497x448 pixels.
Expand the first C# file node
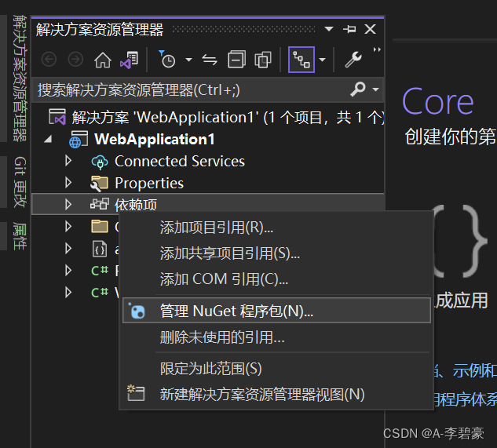coord(68,270)
